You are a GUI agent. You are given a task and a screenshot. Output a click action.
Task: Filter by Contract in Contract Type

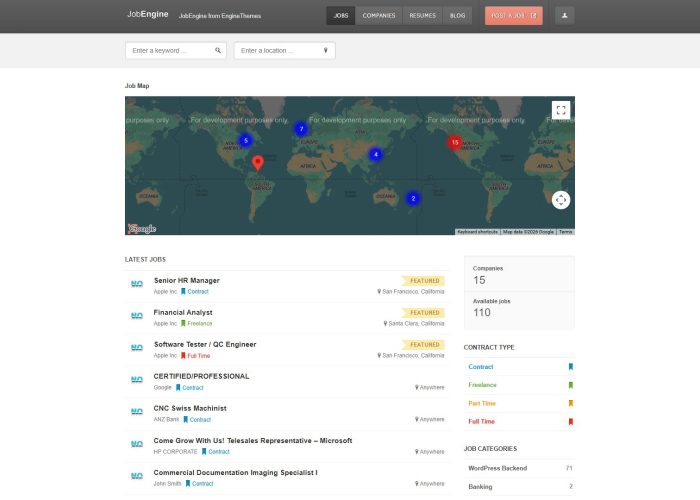[x=481, y=367]
